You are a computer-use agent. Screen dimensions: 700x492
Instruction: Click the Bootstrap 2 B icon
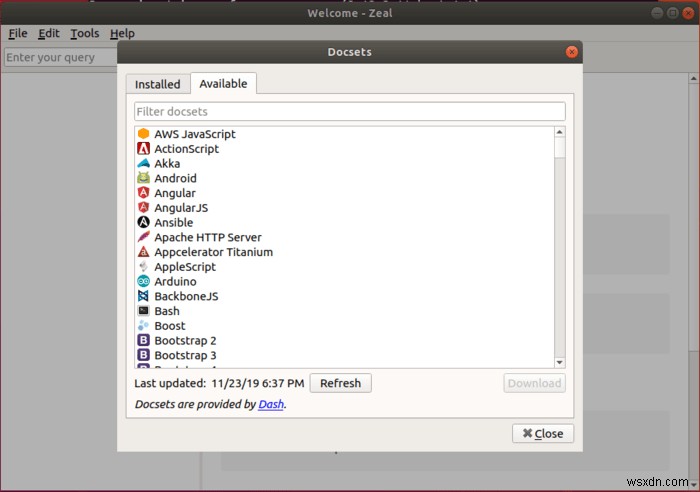pos(143,340)
